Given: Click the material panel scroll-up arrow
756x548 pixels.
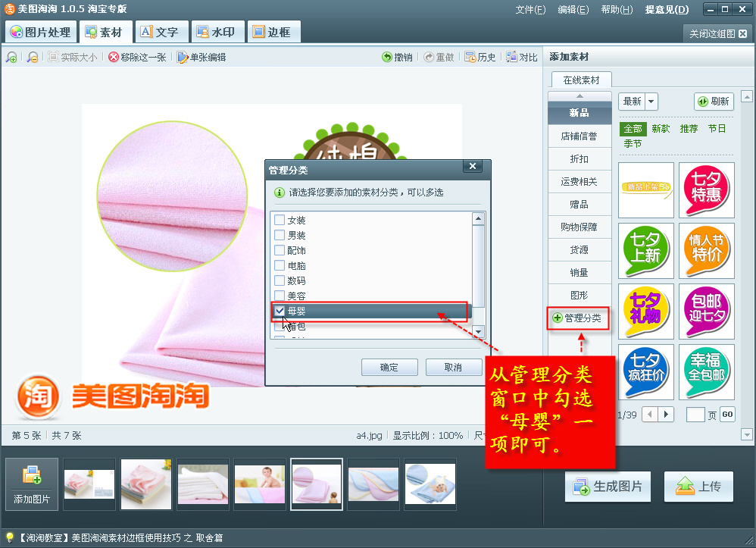Looking at the screenshot, I should 747,97.
